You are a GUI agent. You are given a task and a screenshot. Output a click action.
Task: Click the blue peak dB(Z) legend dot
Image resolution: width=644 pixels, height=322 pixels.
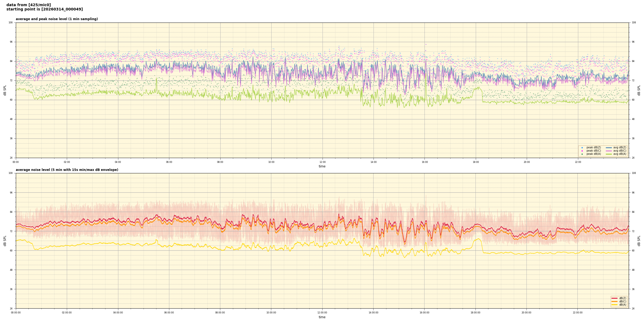(x=582, y=148)
